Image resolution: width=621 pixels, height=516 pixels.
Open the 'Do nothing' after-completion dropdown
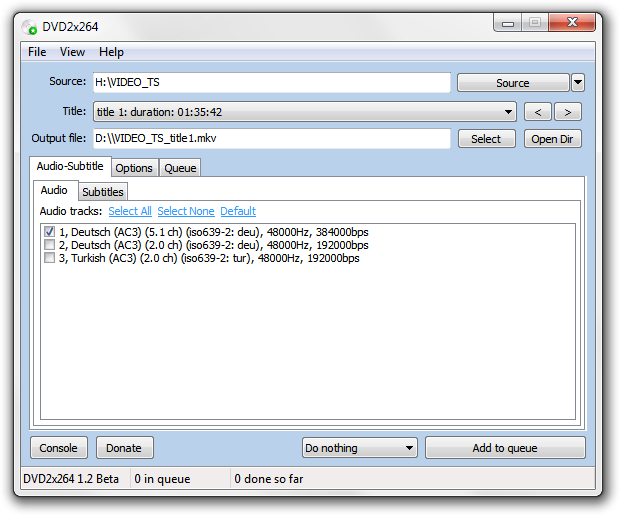[360, 448]
